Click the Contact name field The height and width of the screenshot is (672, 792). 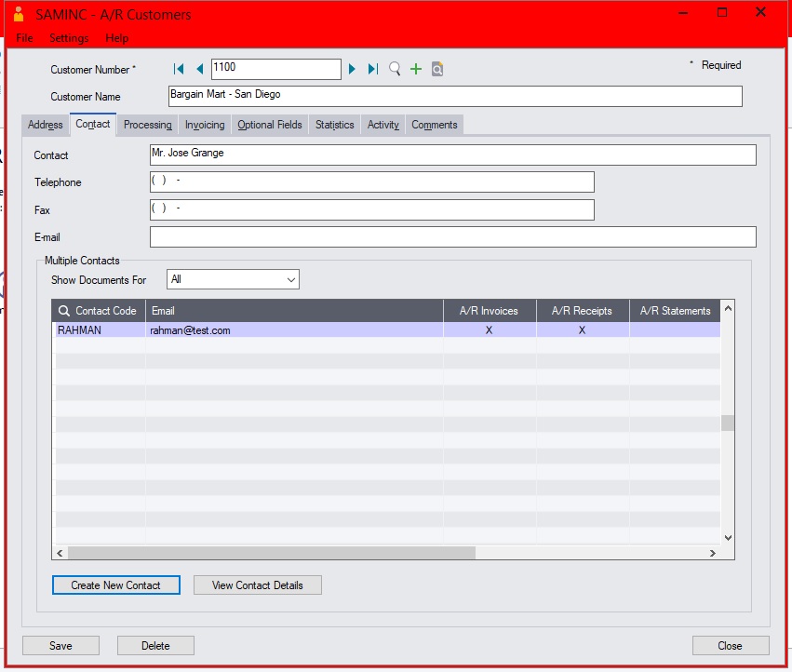[452, 155]
